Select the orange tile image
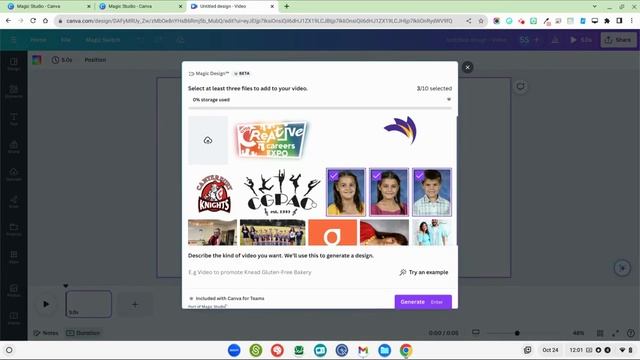The image size is (640, 360). click(332, 232)
